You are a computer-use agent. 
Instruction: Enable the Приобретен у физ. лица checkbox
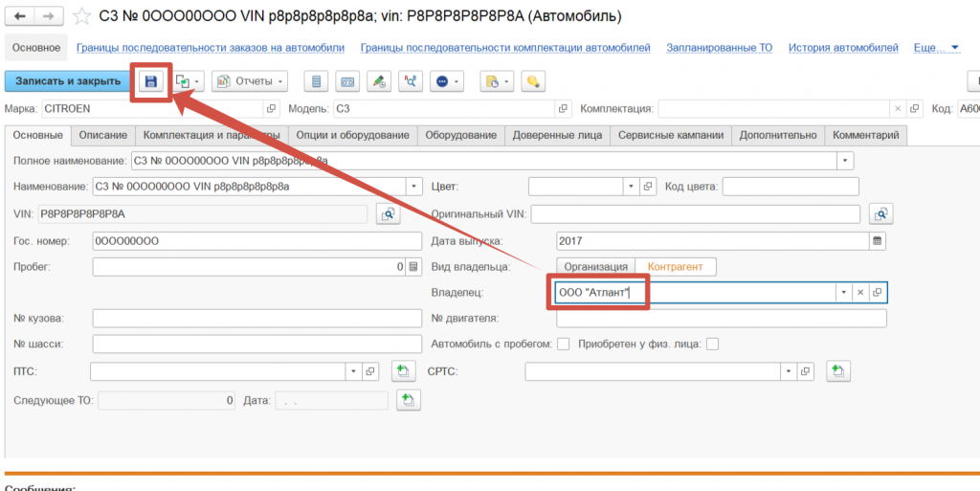[x=712, y=344]
